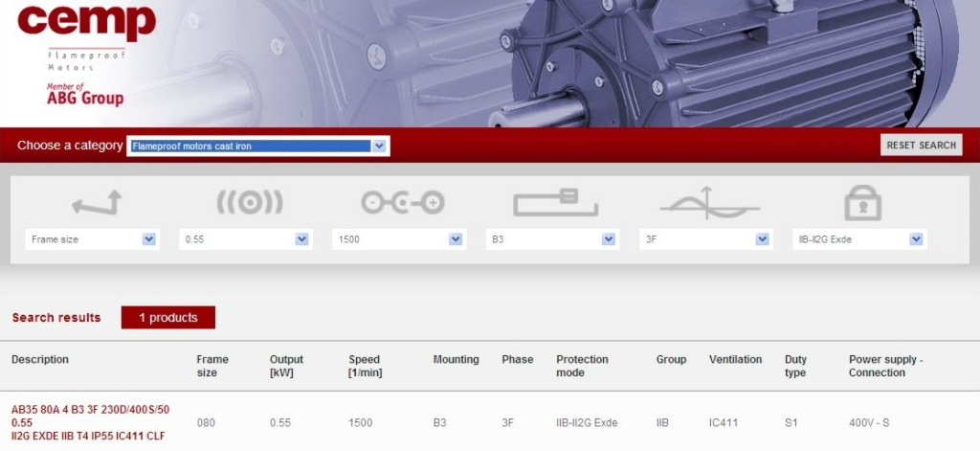Click the protection mode padlock icon
Viewport: 980px width, 451px height.
[862, 203]
